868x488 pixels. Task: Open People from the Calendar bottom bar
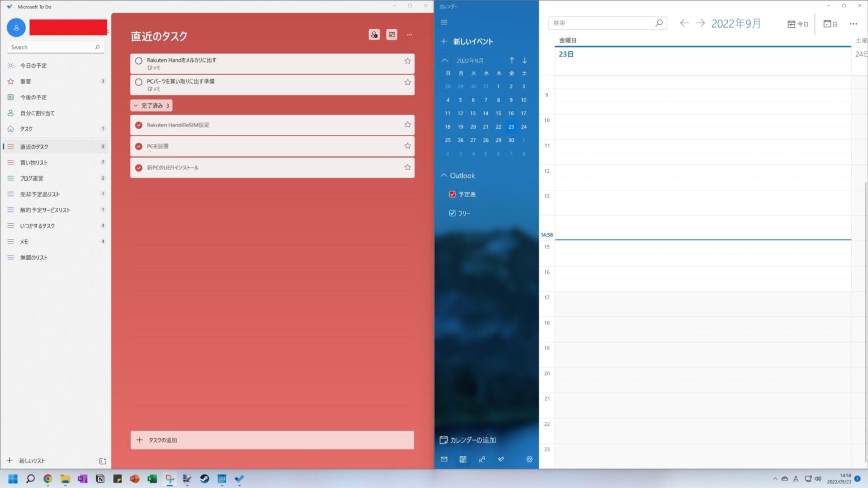pos(482,459)
